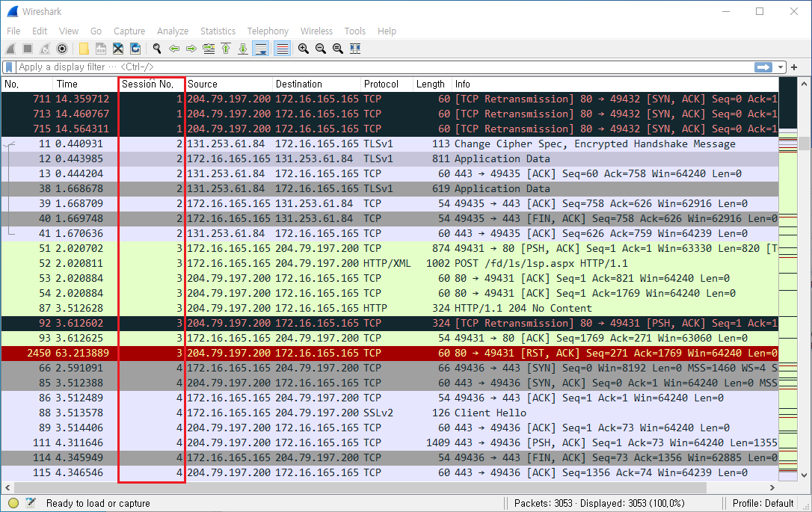
Task: Click the Find a packet magnifier icon
Action: click(x=157, y=49)
